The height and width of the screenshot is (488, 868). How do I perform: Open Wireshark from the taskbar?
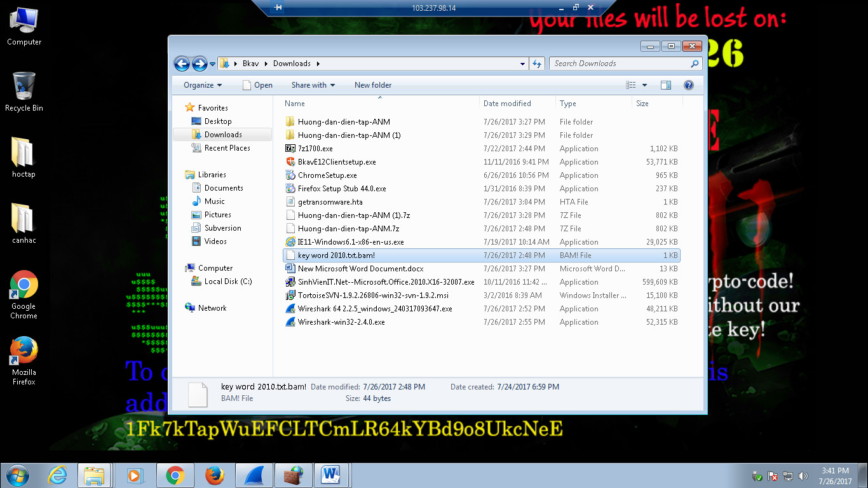click(254, 475)
